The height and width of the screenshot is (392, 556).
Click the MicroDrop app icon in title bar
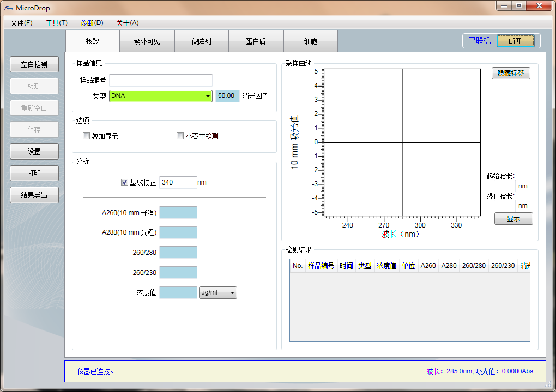click(x=9, y=7)
